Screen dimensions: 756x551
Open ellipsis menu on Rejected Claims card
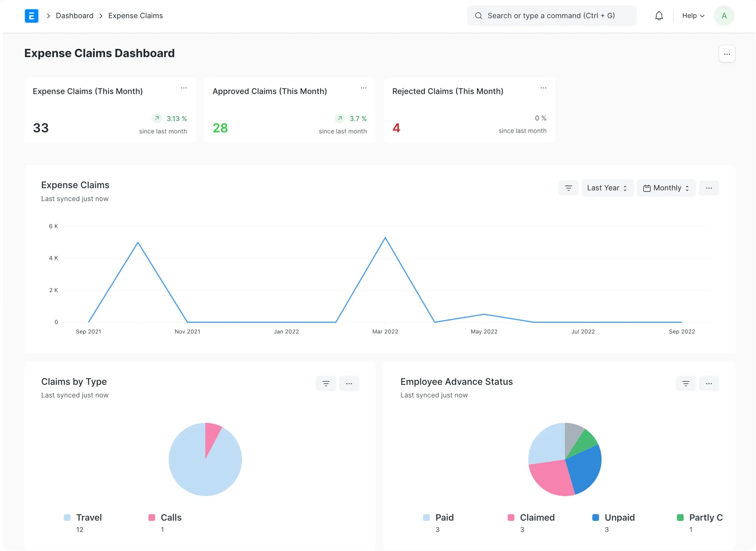pos(543,88)
